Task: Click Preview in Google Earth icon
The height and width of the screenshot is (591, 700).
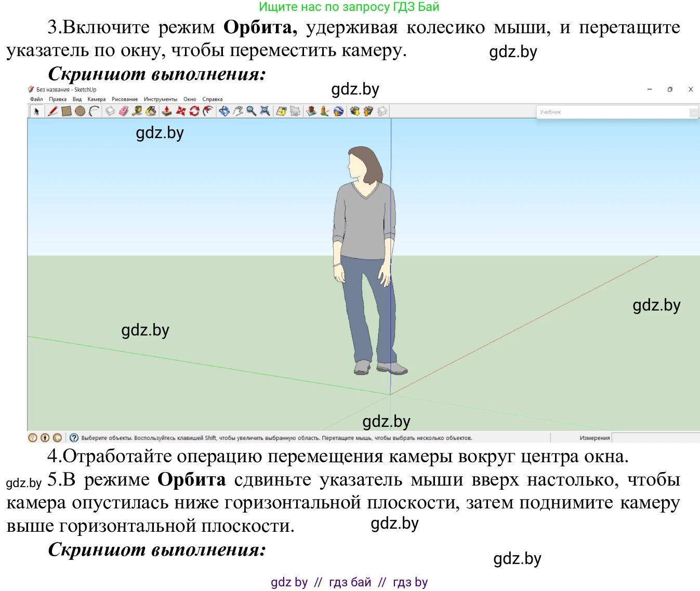Action: [338, 111]
